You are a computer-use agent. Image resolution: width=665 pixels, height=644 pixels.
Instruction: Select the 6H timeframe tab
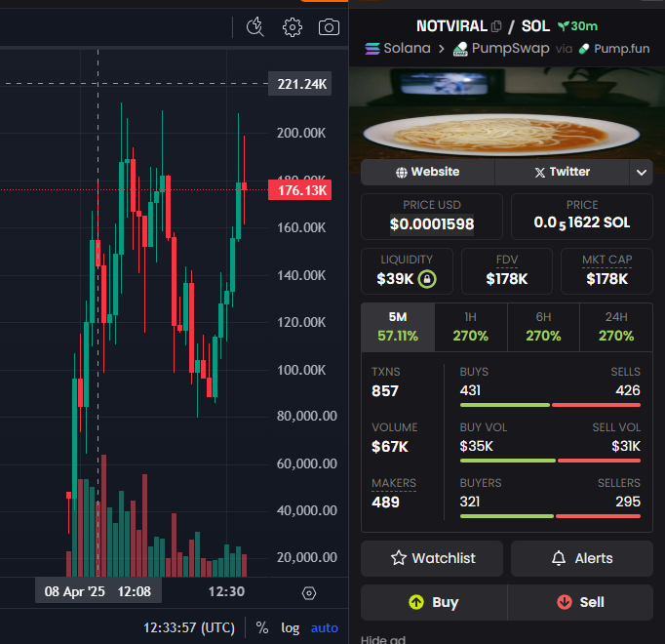(543, 327)
